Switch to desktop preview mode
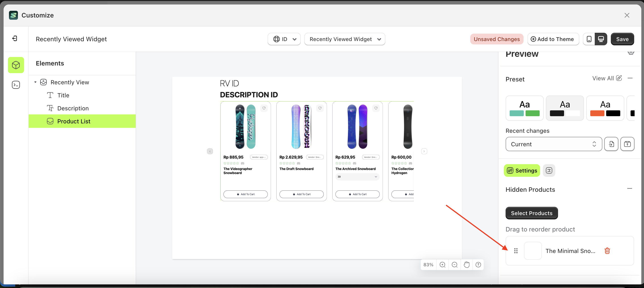 pyautogui.click(x=601, y=39)
